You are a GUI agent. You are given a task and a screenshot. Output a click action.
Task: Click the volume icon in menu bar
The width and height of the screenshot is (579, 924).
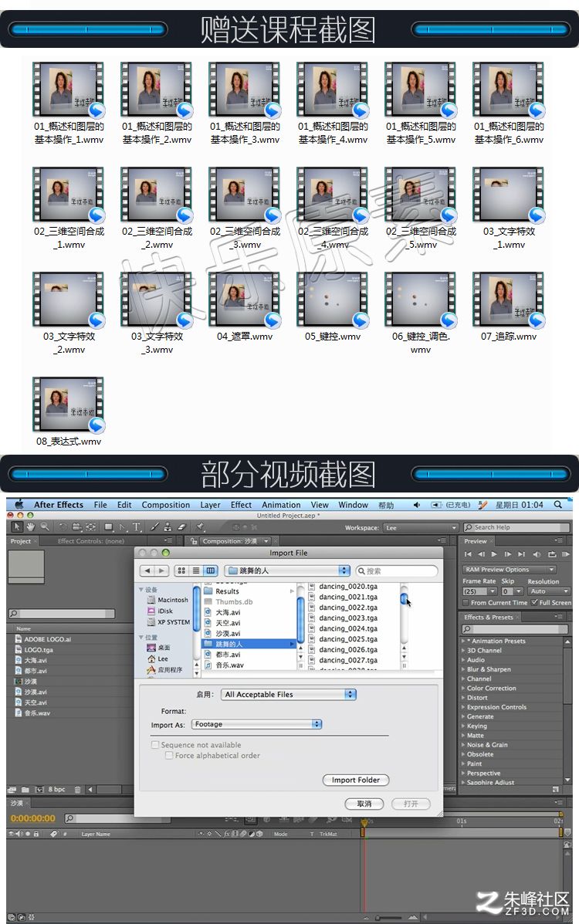[417, 505]
